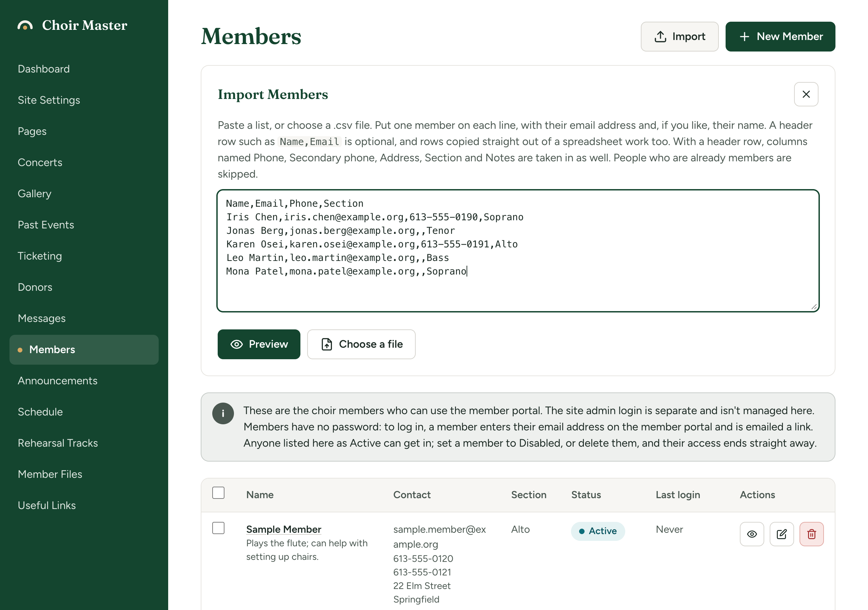Edit Sample Member with pencil icon

pyautogui.click(x=782, y=534)
